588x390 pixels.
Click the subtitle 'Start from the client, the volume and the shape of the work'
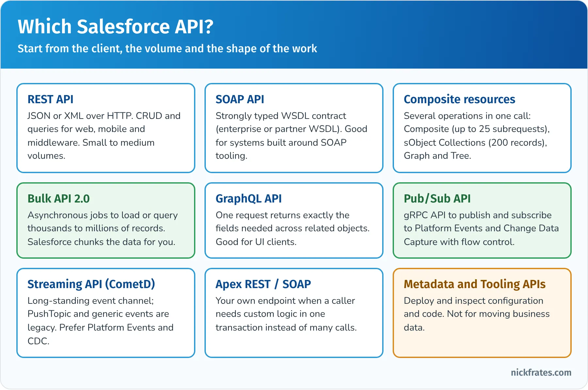point(167,48)
